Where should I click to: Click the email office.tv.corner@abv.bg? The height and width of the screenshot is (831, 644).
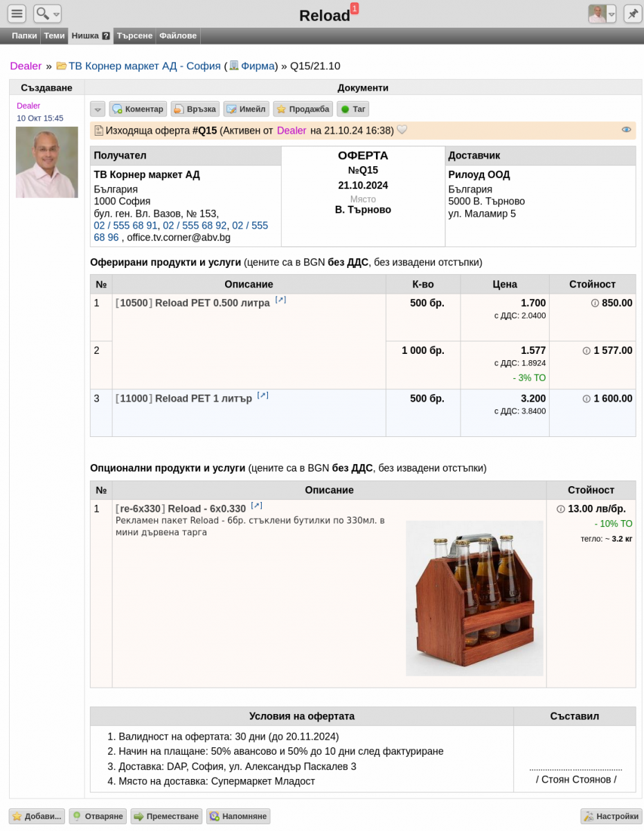pos(179,238)
